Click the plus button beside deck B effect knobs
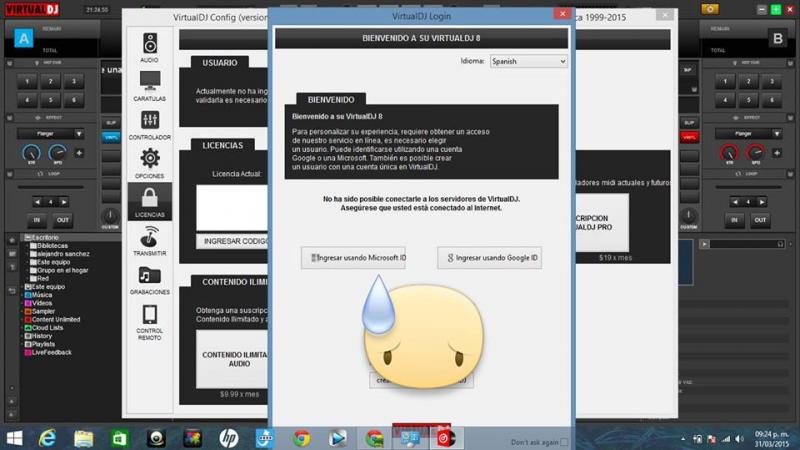 [x=777, y=153]
